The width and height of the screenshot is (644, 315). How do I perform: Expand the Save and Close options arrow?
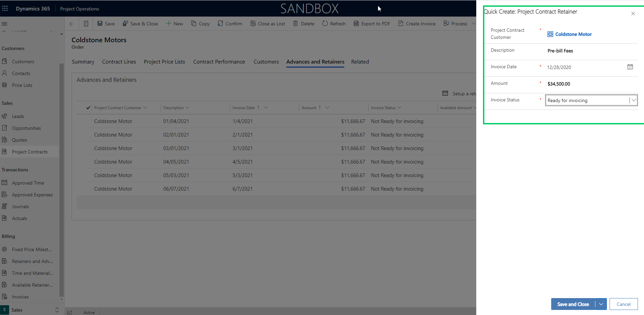tap(601, 304)
